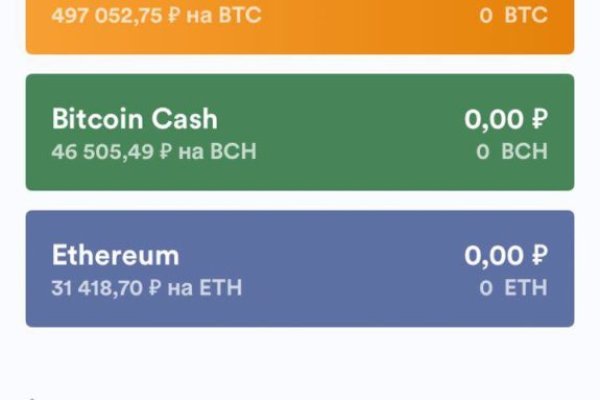Click the 31 418,70 ₽ ETH rate
600x400 pixels.
pos(147,288)
